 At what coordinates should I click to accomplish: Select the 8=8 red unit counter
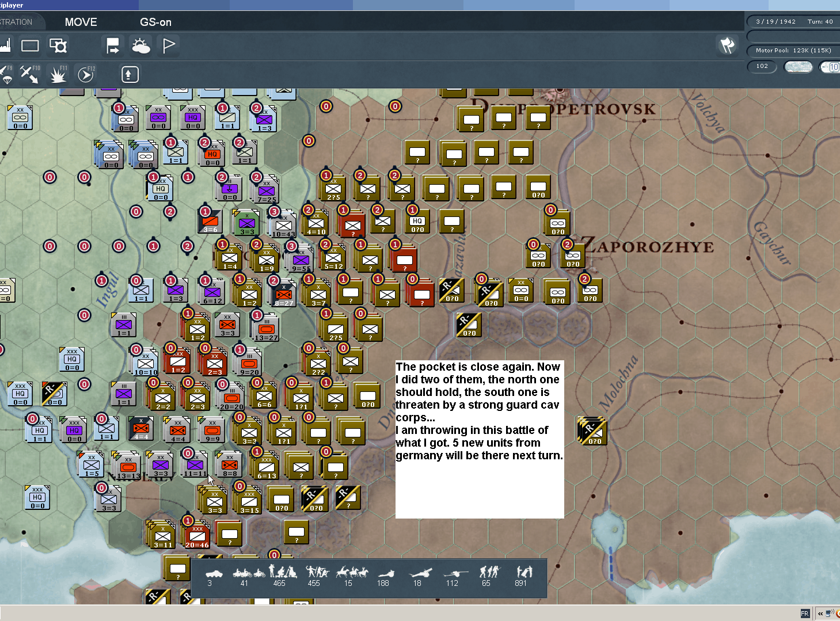[229, 464]
